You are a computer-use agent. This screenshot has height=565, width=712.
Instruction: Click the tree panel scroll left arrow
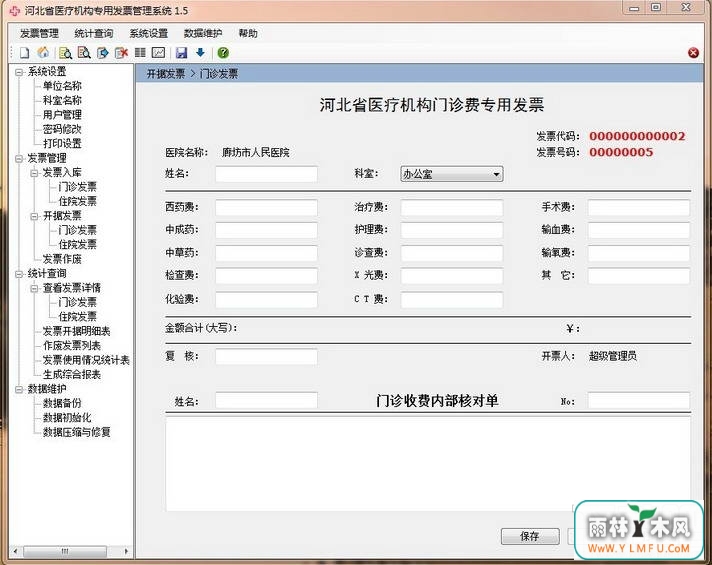click(x=16, y=551)
